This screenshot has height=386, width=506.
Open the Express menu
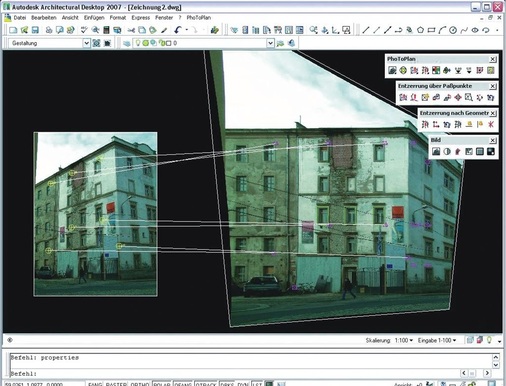point(141,18)
